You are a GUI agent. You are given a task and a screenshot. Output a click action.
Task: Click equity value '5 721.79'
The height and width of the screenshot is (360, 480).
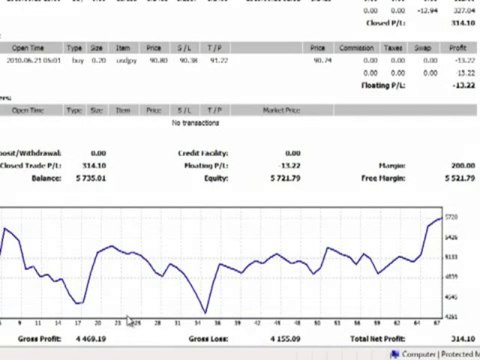pos(285,178)
